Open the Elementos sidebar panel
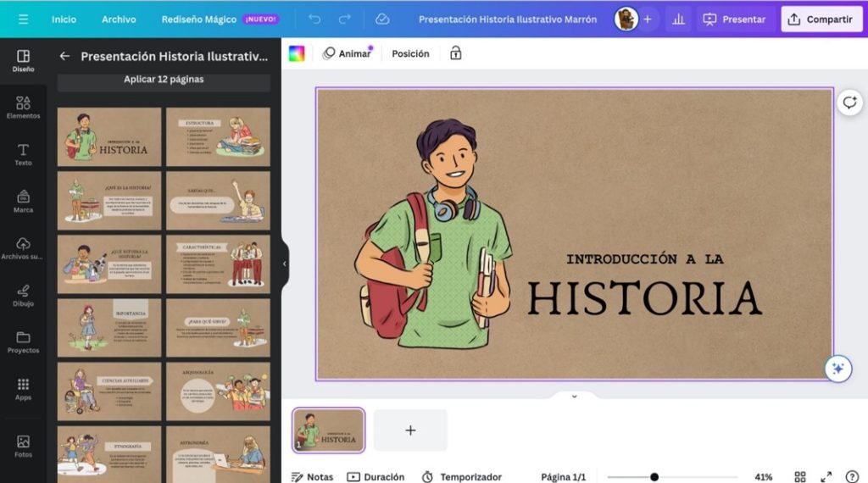The width and height of the screenshot is (868, 483). click(x=23, y=107)
